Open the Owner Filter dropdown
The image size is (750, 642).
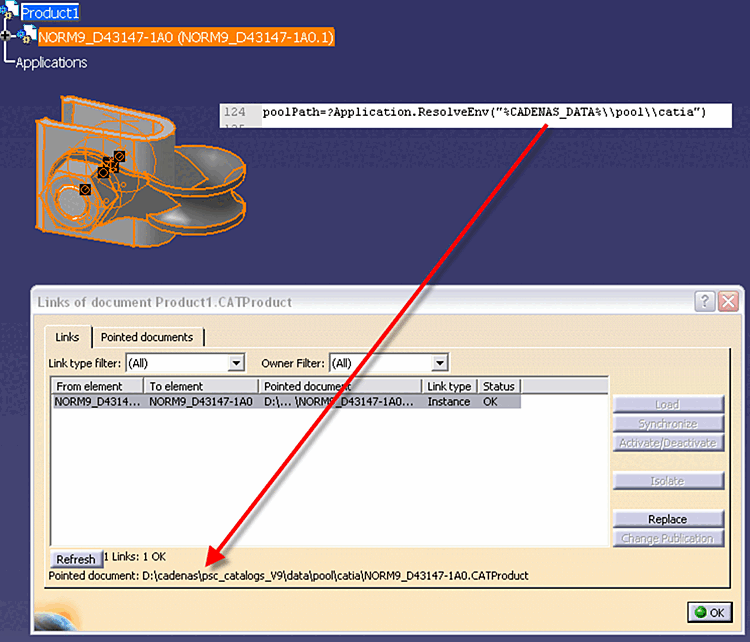[x=440, y=363]
